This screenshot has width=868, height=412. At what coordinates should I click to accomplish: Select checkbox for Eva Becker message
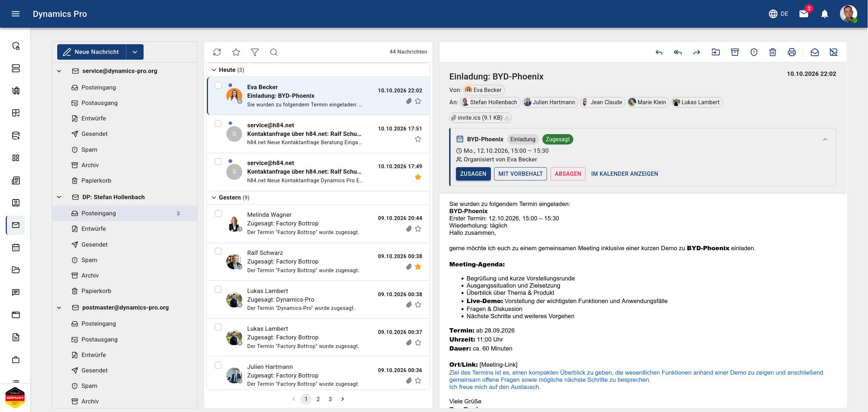pyautogui.click(x=218, y=86)
